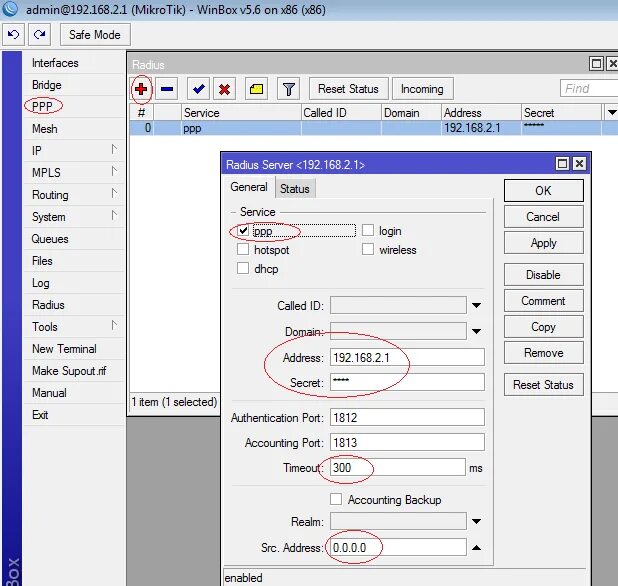Expand the Domain dropdown arrow
This screenshot has height=586, width=618.
tap(476, 331)
